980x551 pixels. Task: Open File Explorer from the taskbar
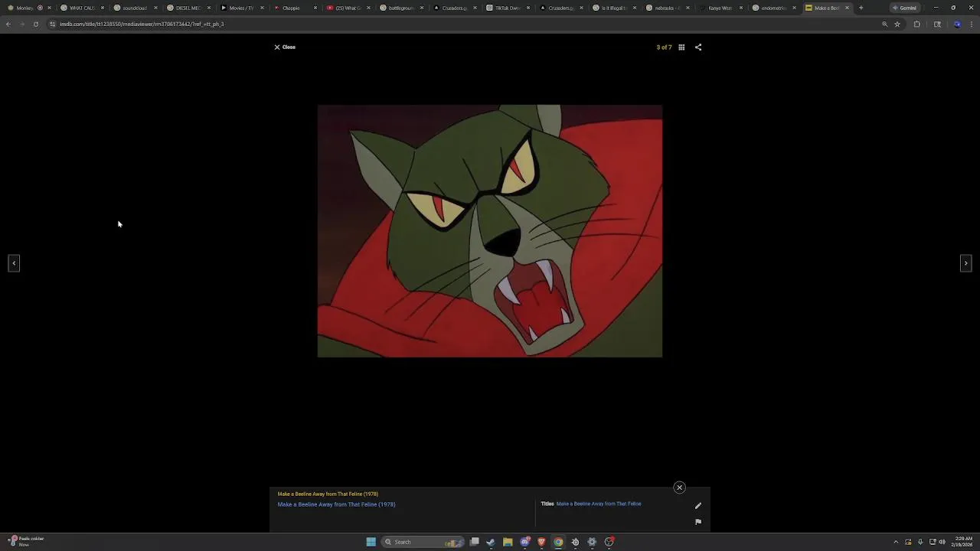(x=508, y=542)
